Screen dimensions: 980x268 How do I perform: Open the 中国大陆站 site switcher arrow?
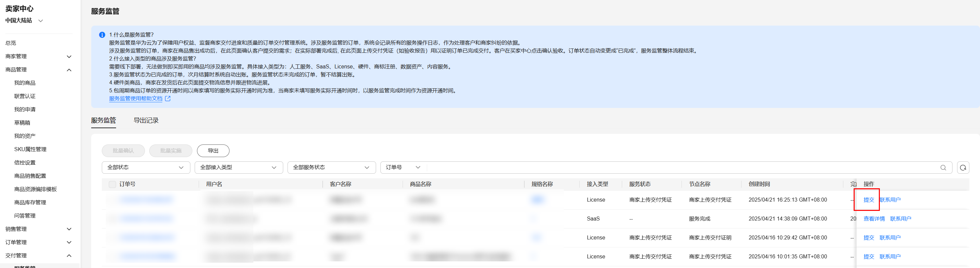[x=41, y=21]
